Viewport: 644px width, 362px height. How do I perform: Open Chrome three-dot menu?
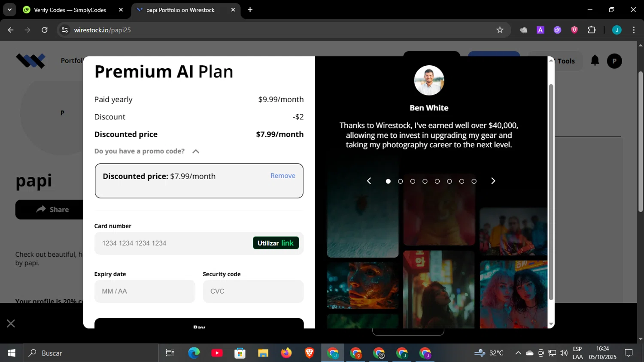634,30
